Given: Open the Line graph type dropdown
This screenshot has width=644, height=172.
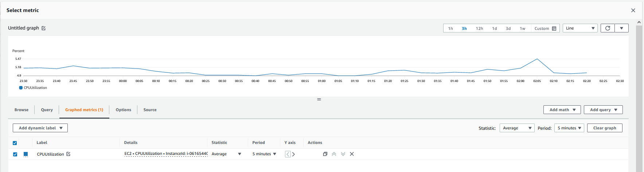Looking at the screenshot, I should [580, 28].
